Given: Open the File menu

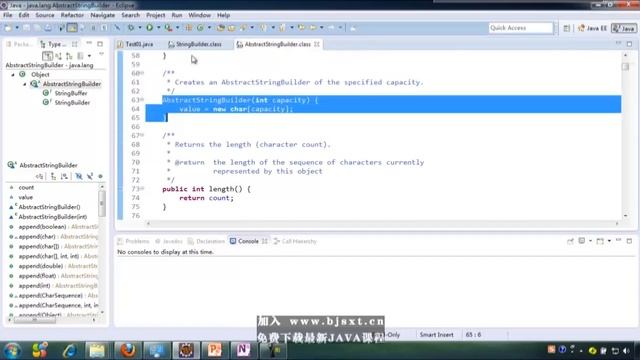Looking at the screenshot, I should tap(8, 15).
